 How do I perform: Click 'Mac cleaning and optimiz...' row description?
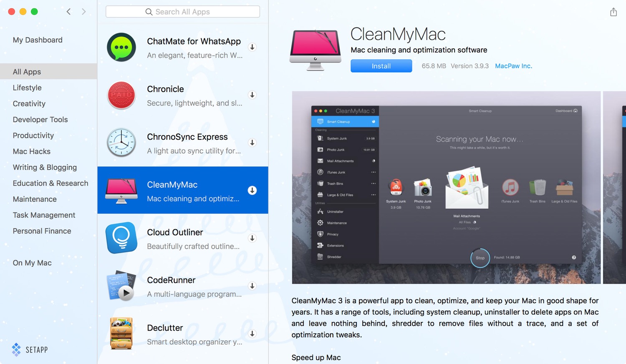click(x=193, y=199)
